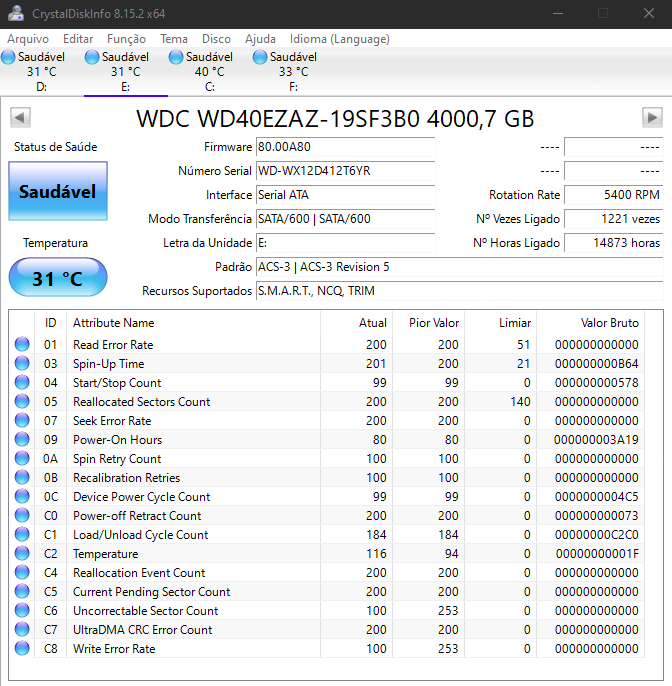
Task: Click status icon for Power-On Hours
Action: [x=22, y=439]
